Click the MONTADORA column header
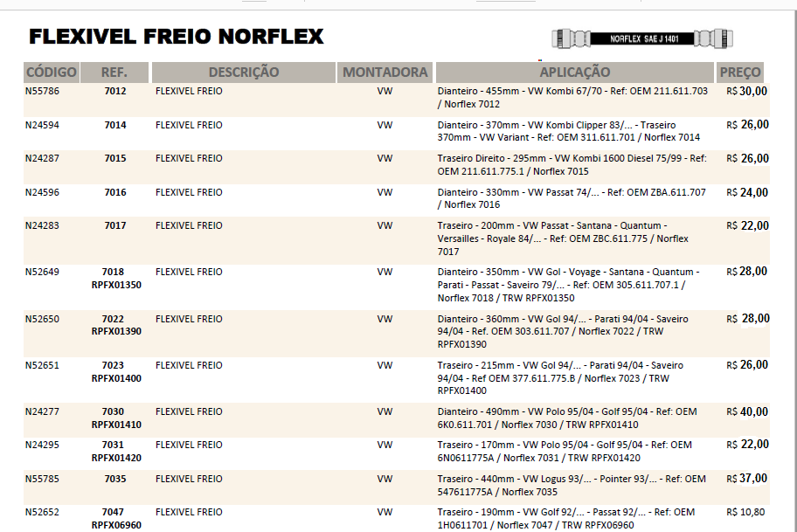Screen dimensions: 797x532 coord(385,73)
